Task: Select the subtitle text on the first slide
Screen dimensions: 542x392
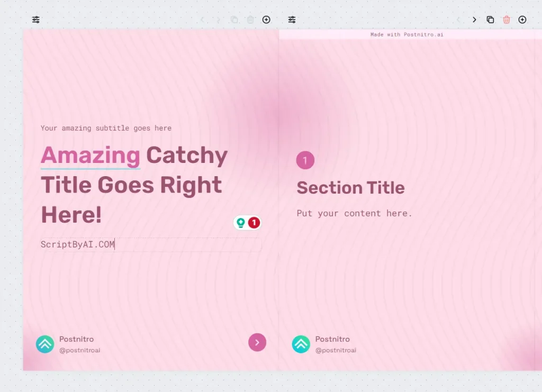Action: tap(106, 128)
